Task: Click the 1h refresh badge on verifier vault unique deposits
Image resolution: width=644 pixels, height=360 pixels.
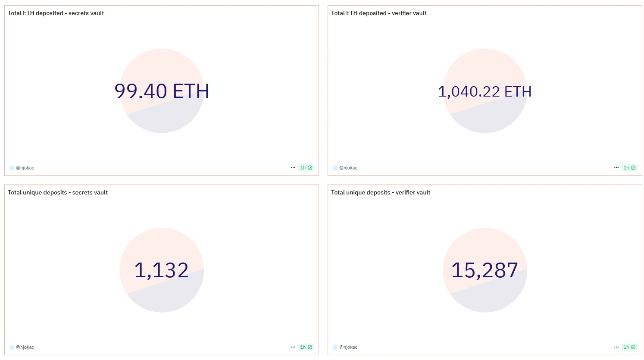Action: 629,347
